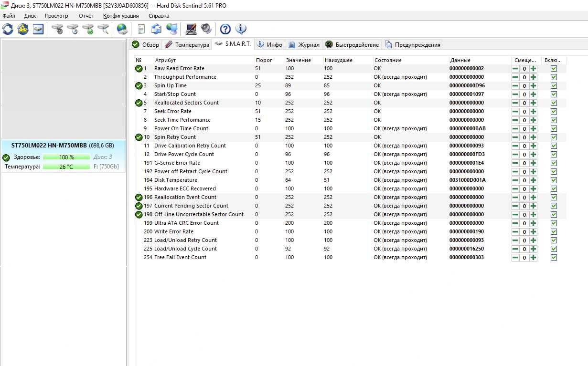Screen dimensions: 588x366
Task: Uncheck the Disk Temperature attribute checkbox
Action: 554,180
